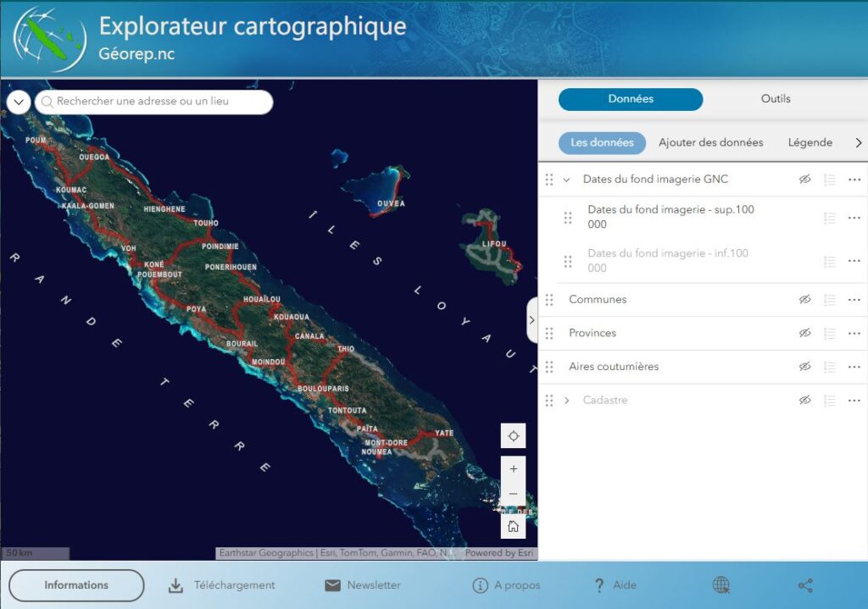Click the locate my position button

(x=513, y=436)
